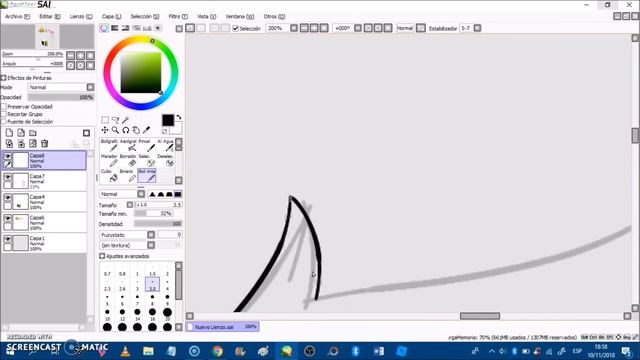The image size is (640, 360).
Task: Open the Editar menu
Action: (x=50, y=17)
